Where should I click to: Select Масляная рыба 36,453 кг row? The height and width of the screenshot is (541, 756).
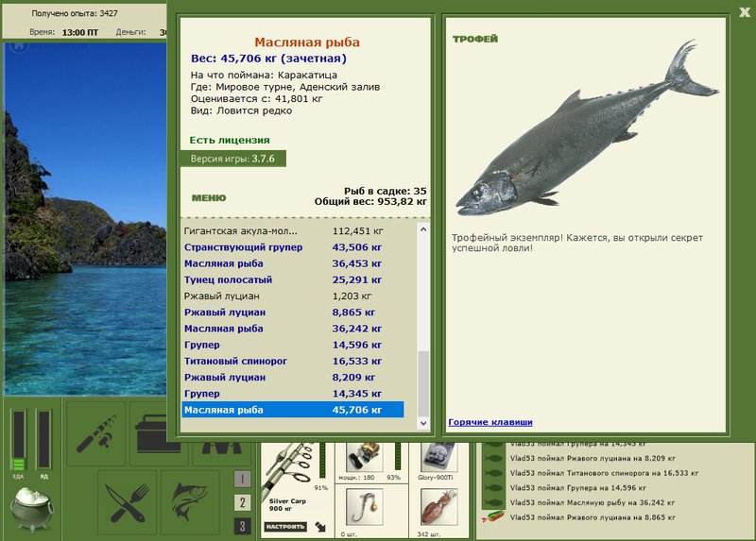click(293, 263)
